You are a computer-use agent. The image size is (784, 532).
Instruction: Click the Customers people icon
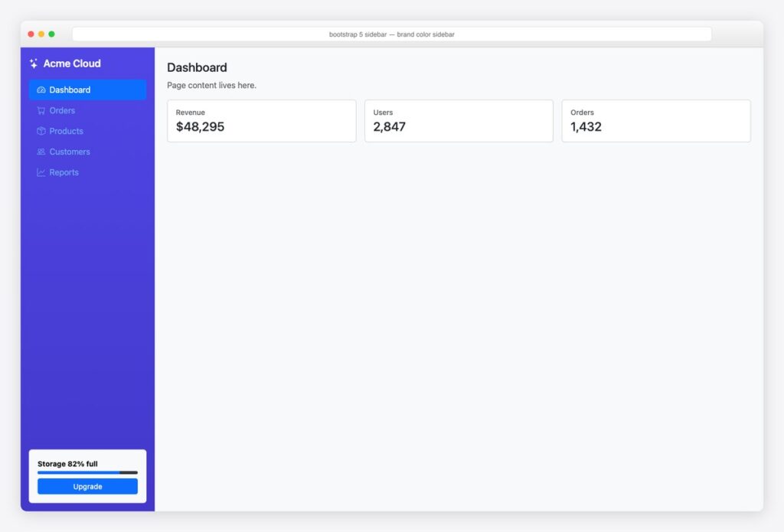pyautogui.click(x=41, y=152)
